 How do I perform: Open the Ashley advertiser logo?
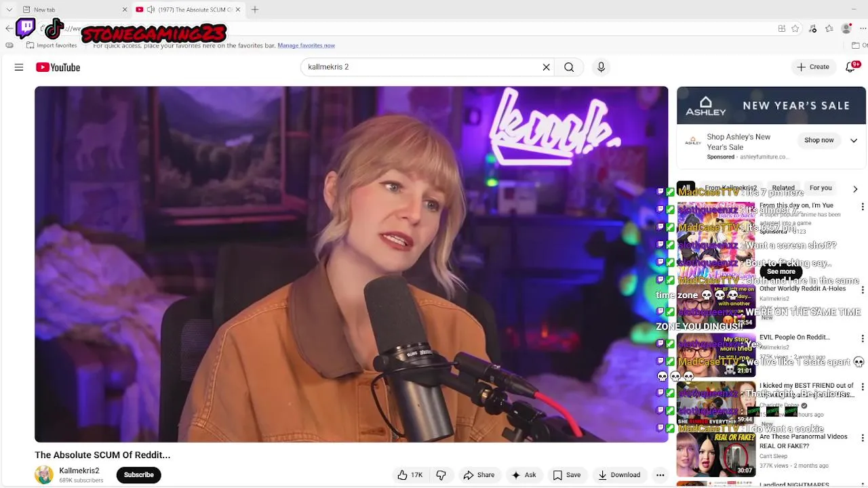click(x=693, y=141)
